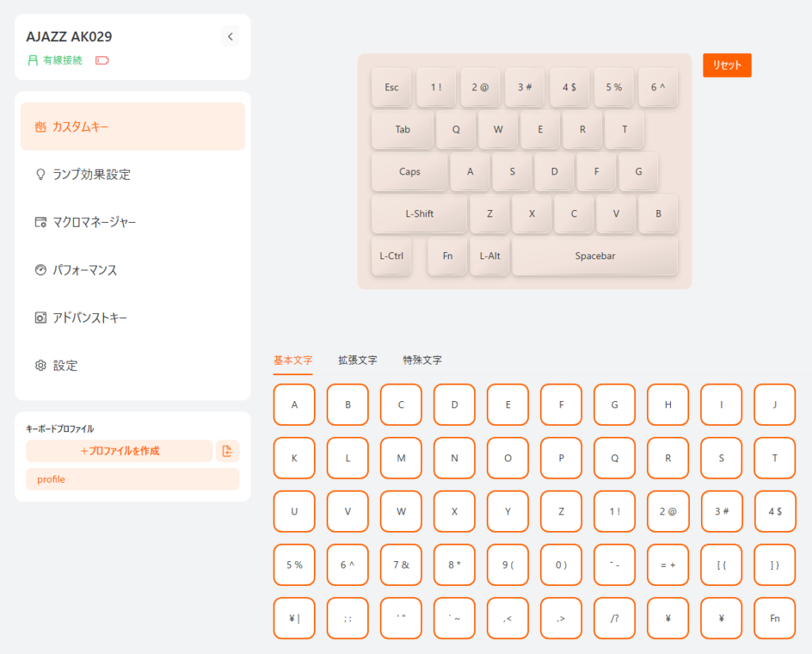
Task: Select the Caps key on the keyboard preview
Action: click(x=409, y=171)
